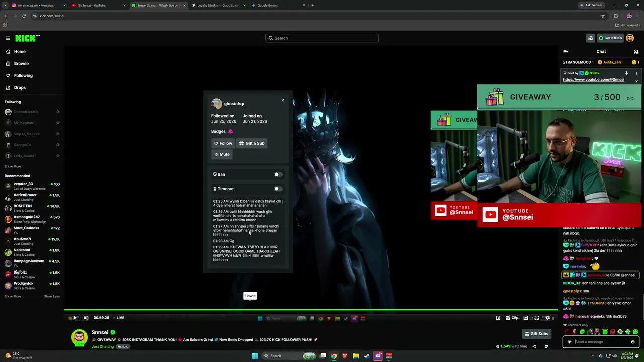
Task: Open Chrome from the taskbar
Action: pyautogui.click(x=334, y=356)
